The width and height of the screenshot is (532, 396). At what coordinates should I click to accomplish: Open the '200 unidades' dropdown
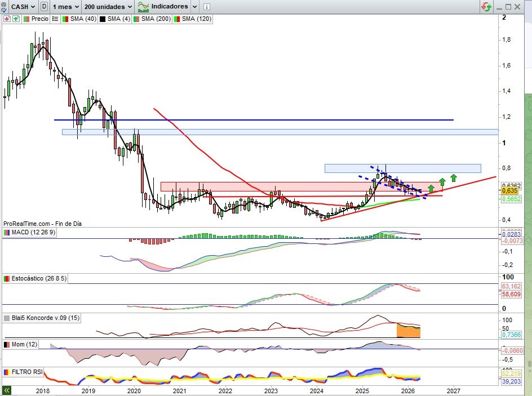point(108,6)
